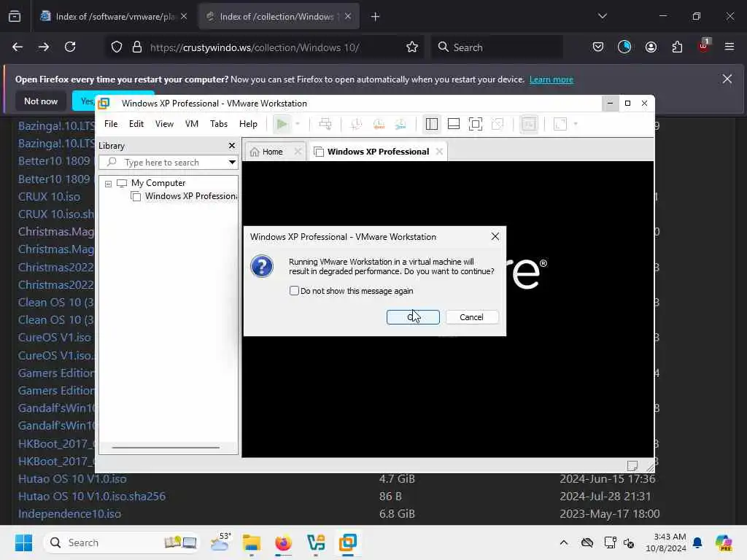This screenshot has height=560, width=747.
Task: Click the message log icon in status bar
Action: (632, 465)
